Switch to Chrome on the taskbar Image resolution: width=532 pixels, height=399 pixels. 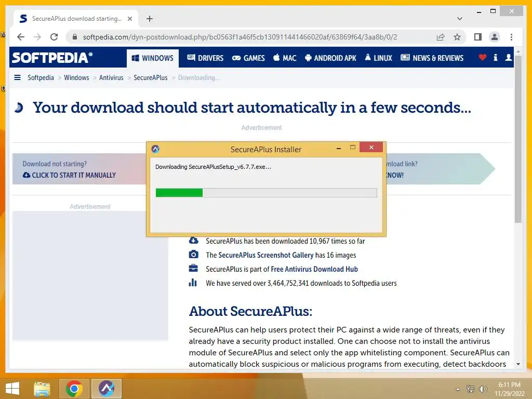point(74,389)
